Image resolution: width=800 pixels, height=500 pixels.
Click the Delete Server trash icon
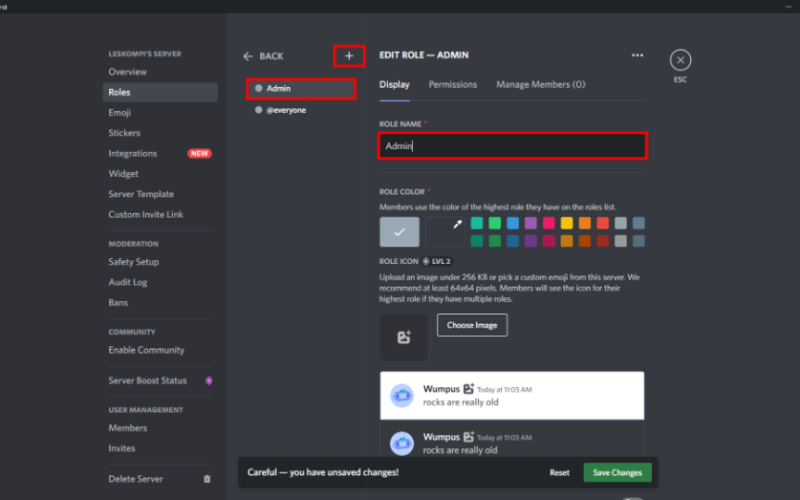(x=207, y=479)
